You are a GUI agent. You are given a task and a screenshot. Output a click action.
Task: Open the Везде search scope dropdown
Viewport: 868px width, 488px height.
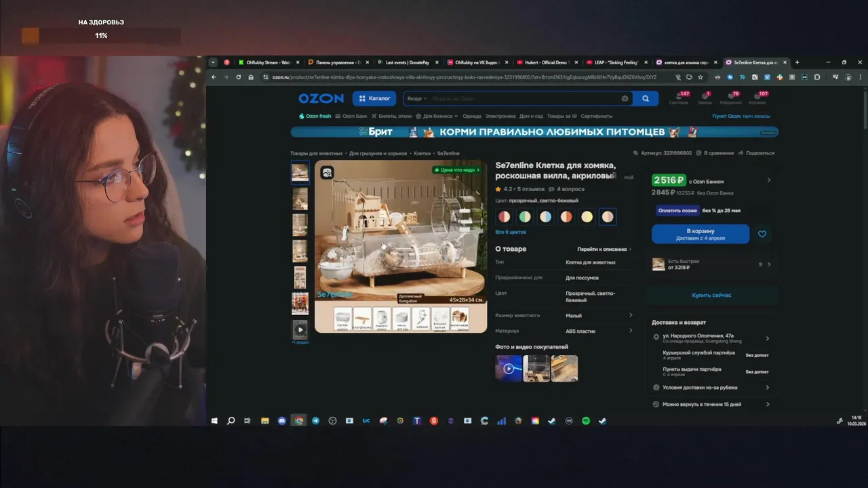(417, 98)
